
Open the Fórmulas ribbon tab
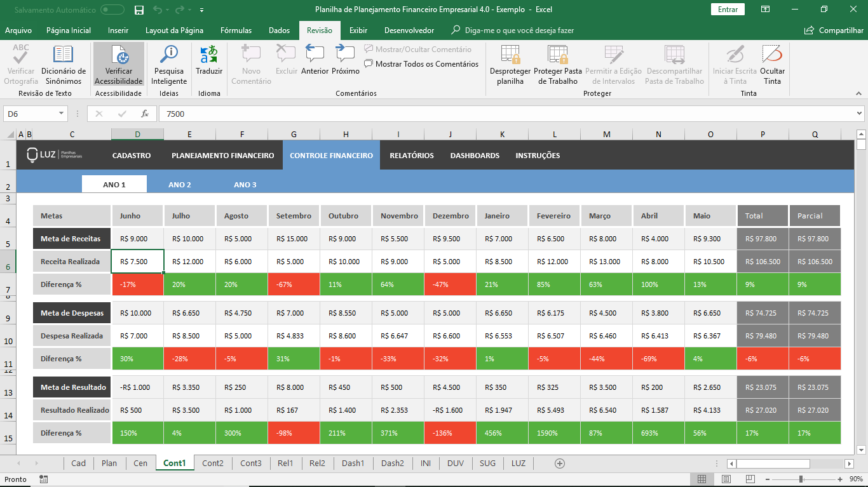236,30
